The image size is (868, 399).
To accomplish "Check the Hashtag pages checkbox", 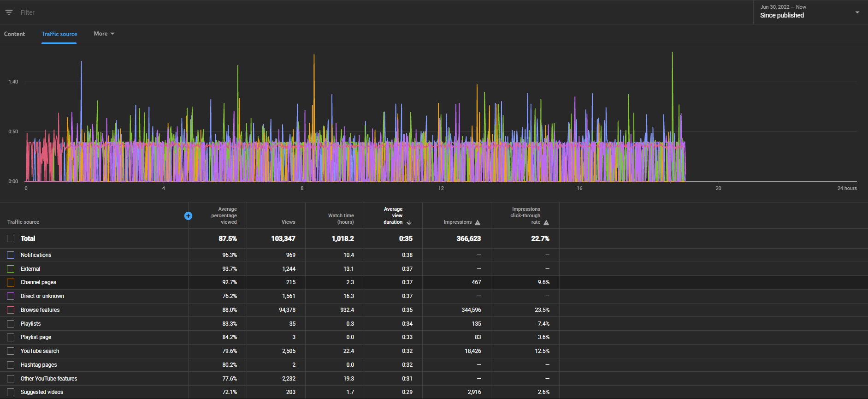I will [11, 365].
